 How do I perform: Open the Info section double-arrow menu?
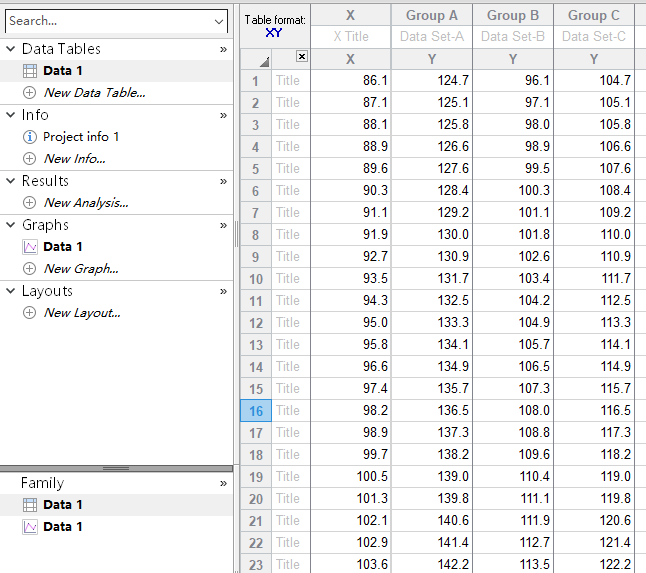223,115
